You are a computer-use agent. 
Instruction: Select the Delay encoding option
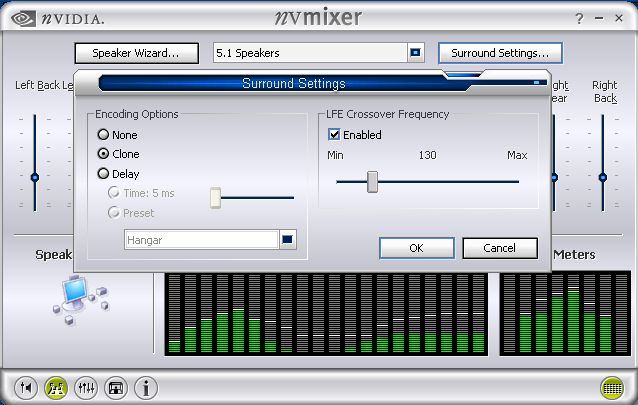[x=103, y=174]
